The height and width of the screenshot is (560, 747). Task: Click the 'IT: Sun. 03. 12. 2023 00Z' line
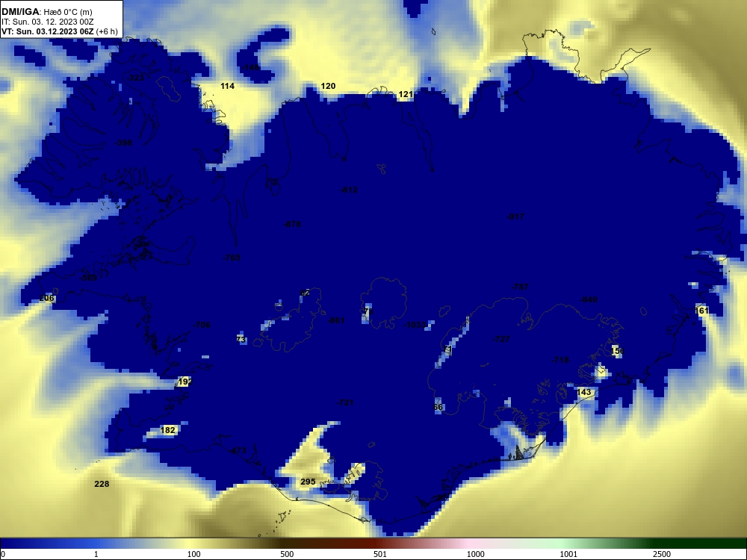coord(48,22)
